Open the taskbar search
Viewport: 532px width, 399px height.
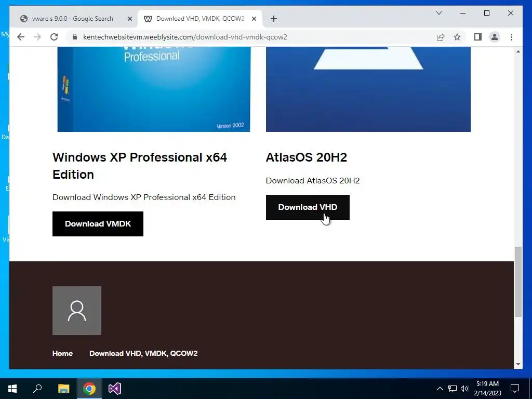(37, 389)
